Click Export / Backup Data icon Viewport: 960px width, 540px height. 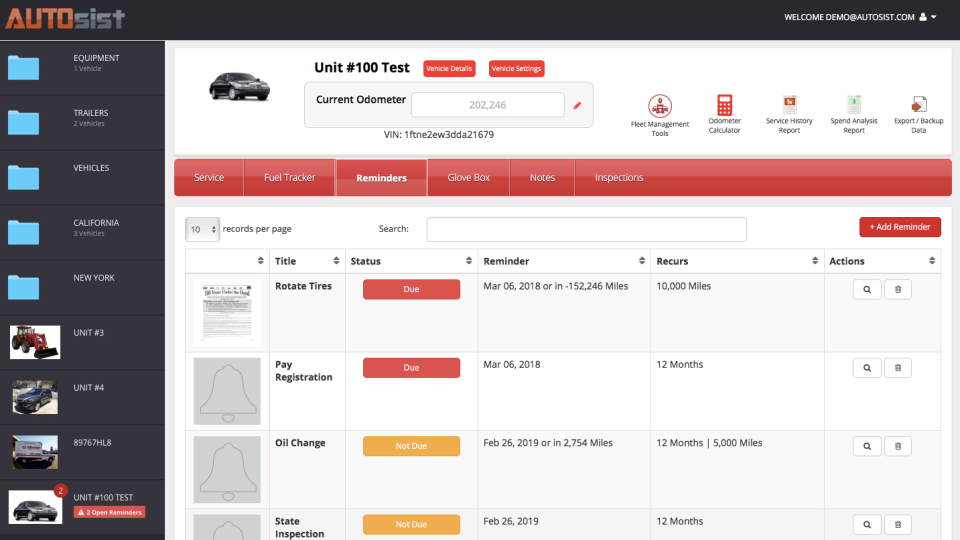coord(918,105)
